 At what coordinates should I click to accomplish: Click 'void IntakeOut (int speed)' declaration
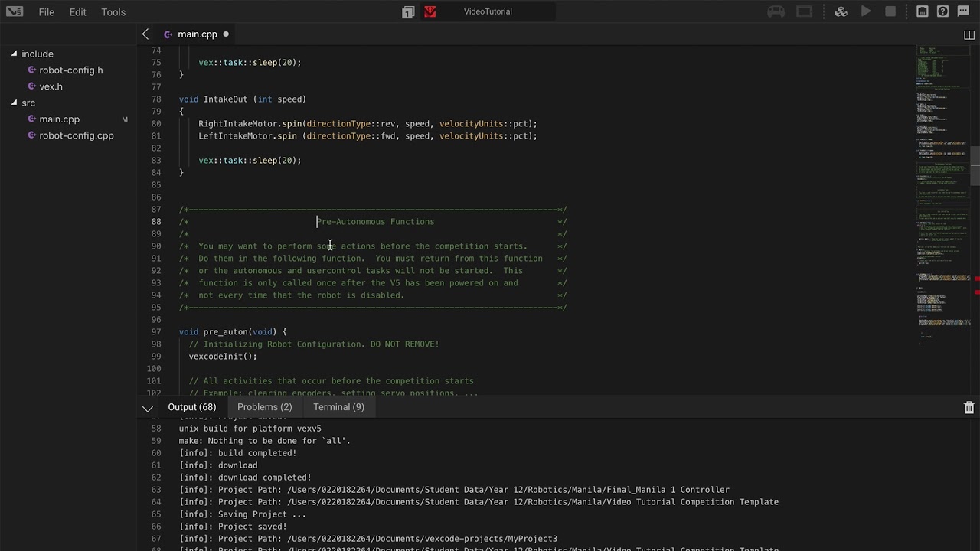click(243, 99)
